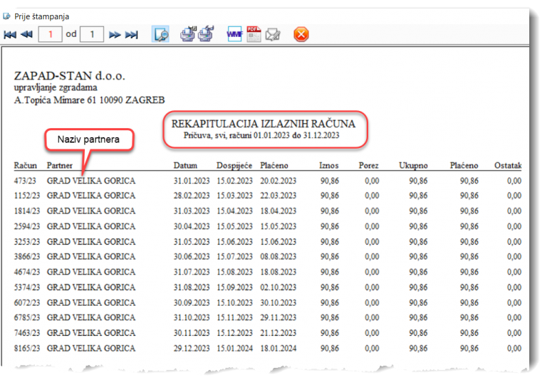
Task: Click the upravljanje zgradama subtitle
Action: pyautogui.click(x=56, y=88)
